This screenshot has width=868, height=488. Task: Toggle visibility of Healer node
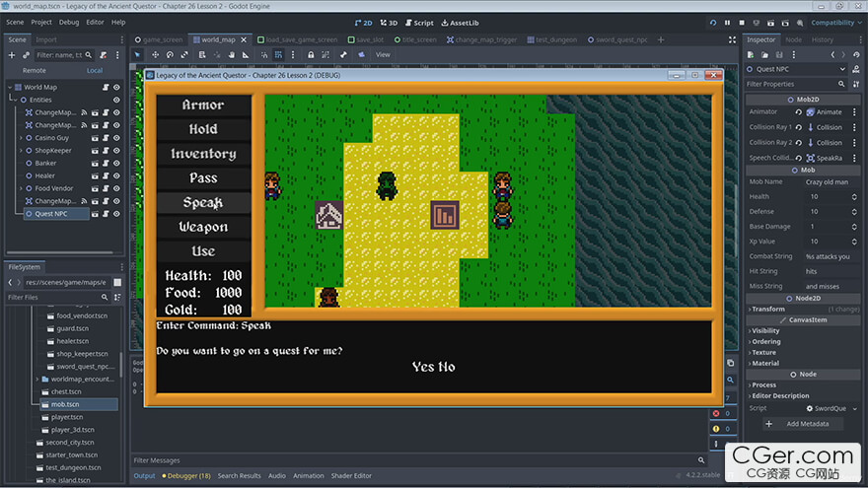(x=116, y=175)
